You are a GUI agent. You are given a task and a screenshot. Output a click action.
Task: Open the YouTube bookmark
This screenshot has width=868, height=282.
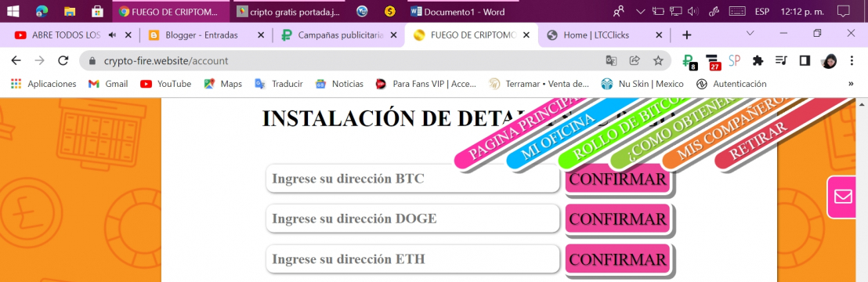point(165,84)
